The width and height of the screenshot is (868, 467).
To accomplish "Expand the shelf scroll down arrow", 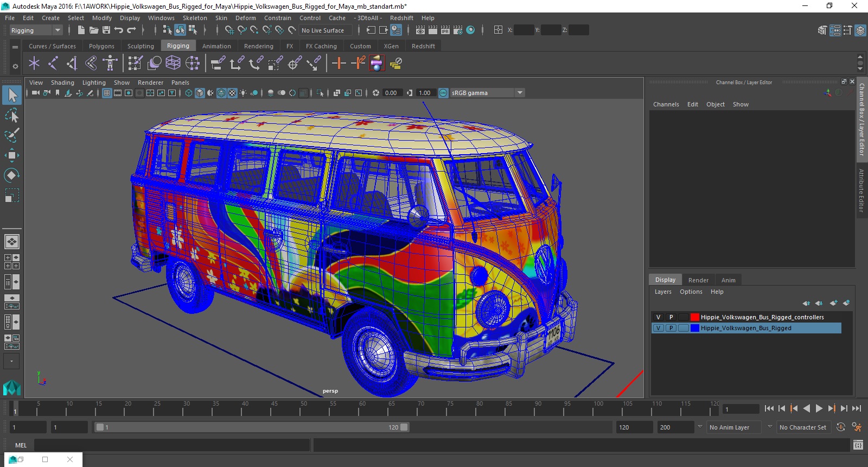I will [860, 69].
